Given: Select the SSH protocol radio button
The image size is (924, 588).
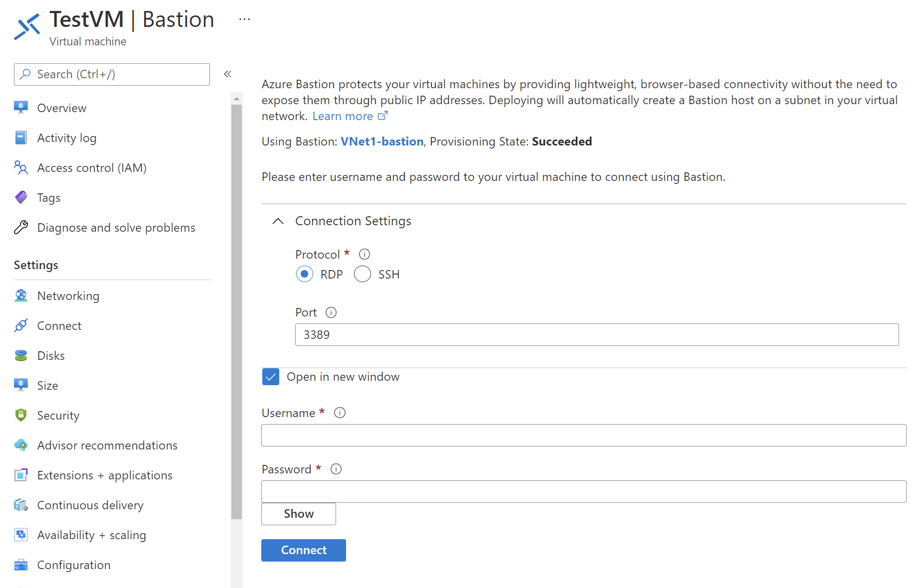Looking at the screenshot, I should 363,274.
